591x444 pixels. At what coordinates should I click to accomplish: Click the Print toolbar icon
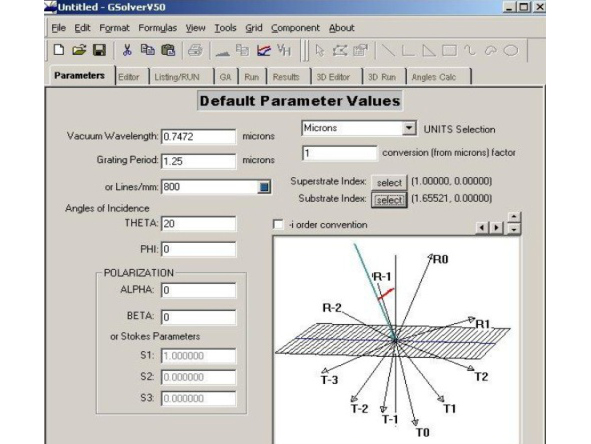[x=195, y=50]
